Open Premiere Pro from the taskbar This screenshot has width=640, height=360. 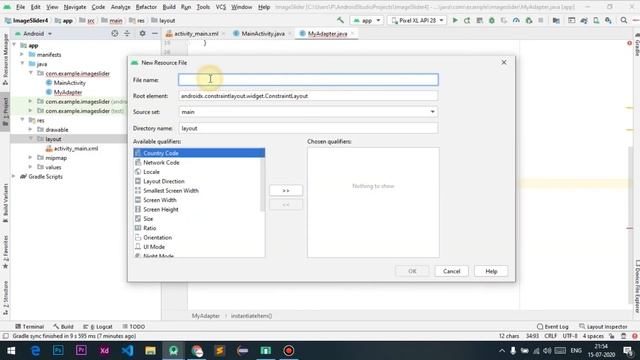81,351
